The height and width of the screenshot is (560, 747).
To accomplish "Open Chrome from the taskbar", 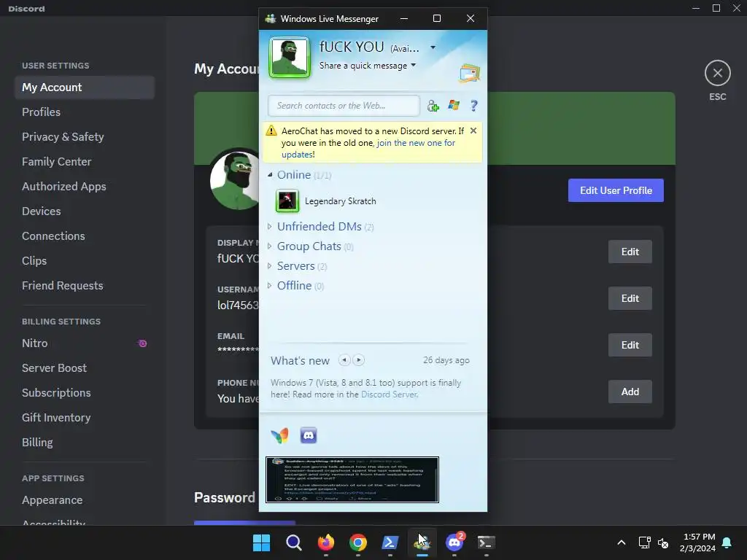I will tap(357, 542).
